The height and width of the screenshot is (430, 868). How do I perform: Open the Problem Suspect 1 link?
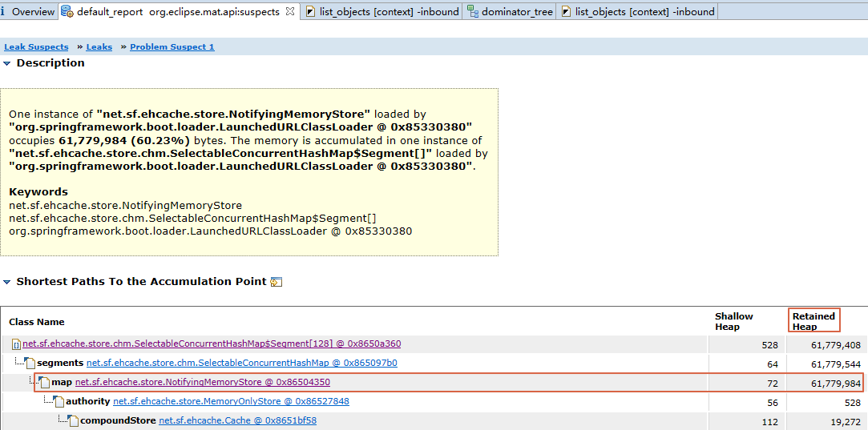tap(172, 47)
